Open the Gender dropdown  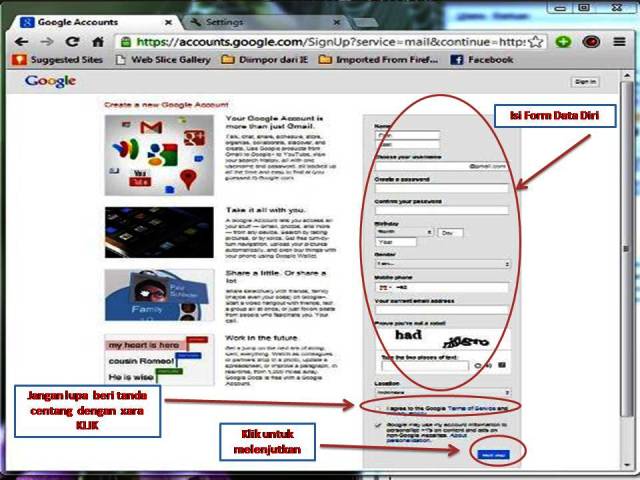point(443,264)
